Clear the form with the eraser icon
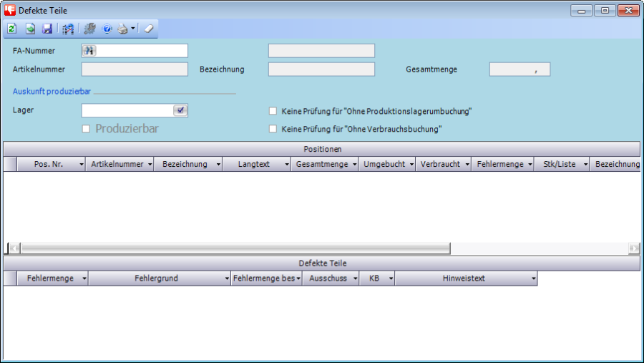The width and height of the screenshot is (644, 363). (x=148, y=29)
